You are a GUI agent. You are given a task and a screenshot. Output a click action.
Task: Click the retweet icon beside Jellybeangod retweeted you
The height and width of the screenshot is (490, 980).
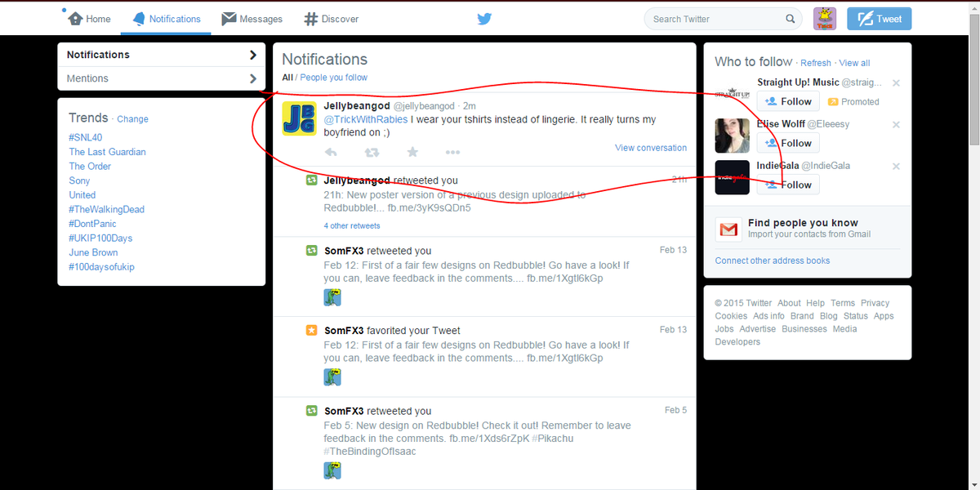point(311,180)
